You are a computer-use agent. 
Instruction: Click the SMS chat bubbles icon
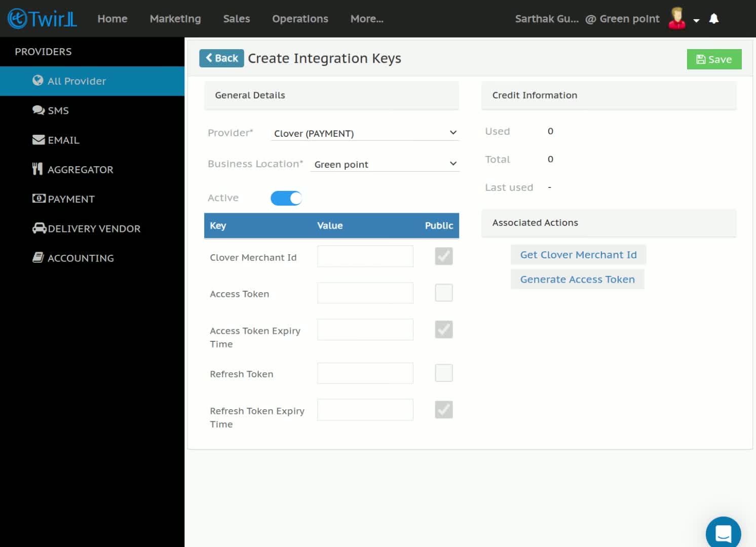click(x=39, y=110)
